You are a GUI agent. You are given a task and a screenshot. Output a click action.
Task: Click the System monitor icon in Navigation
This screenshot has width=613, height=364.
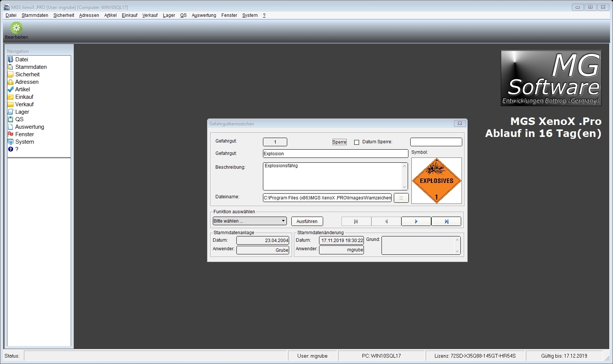click(10, 142)
